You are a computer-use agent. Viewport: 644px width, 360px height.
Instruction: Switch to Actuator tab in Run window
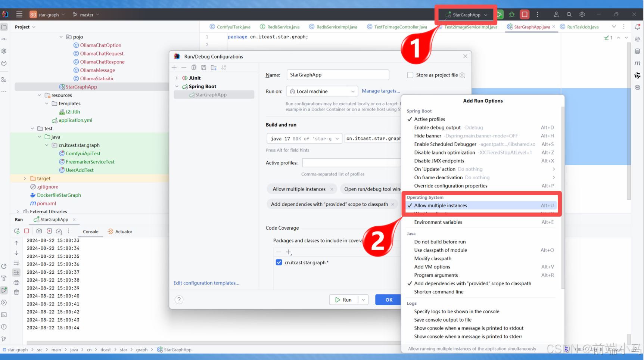coord(120,232)
